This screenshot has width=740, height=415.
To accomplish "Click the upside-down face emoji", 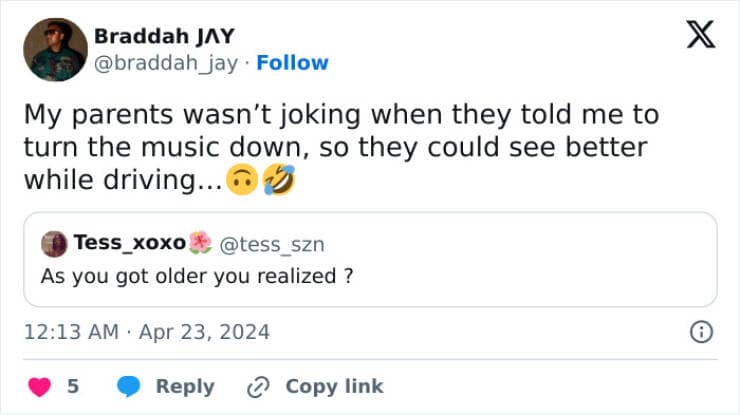I will [x=242, y=181].
